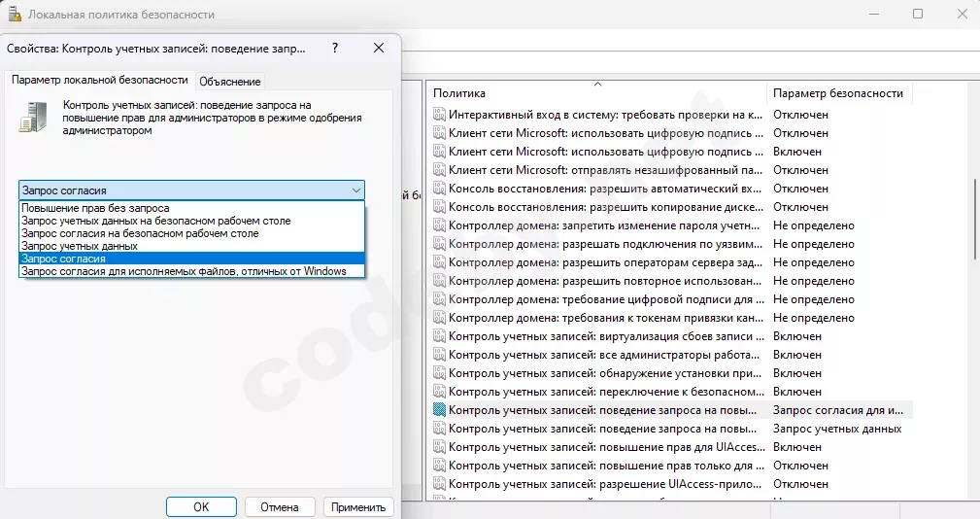Click icon of Контроллер домена: требования к токенам привязки
980x519 pixels.
coord(439,318)
